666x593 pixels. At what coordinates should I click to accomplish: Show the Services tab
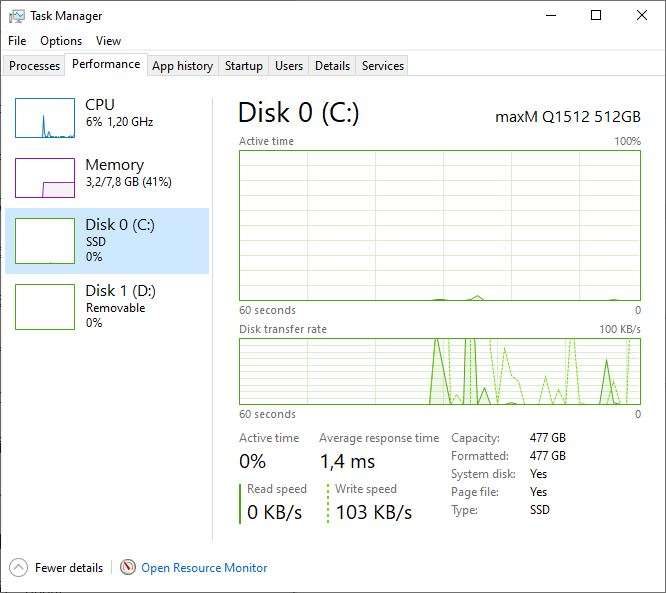tap(383, 66)
